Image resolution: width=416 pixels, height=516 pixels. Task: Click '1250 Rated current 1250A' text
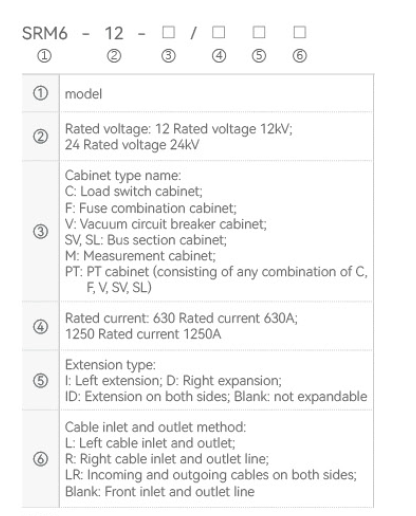(x=143, y=334)
